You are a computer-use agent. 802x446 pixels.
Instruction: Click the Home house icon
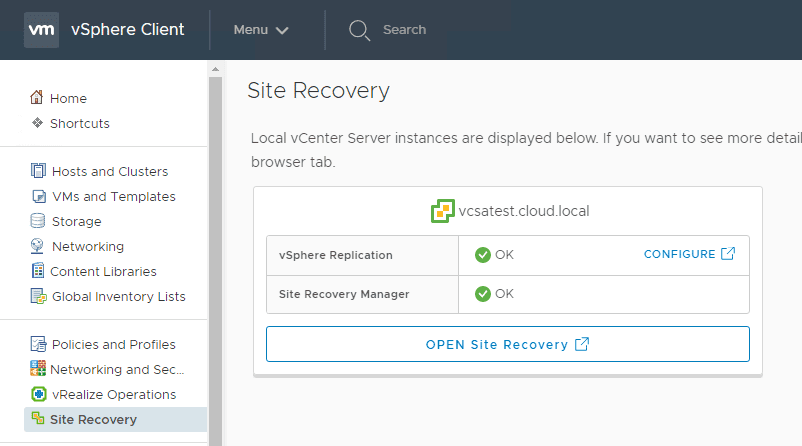click(x=37, y=98)
